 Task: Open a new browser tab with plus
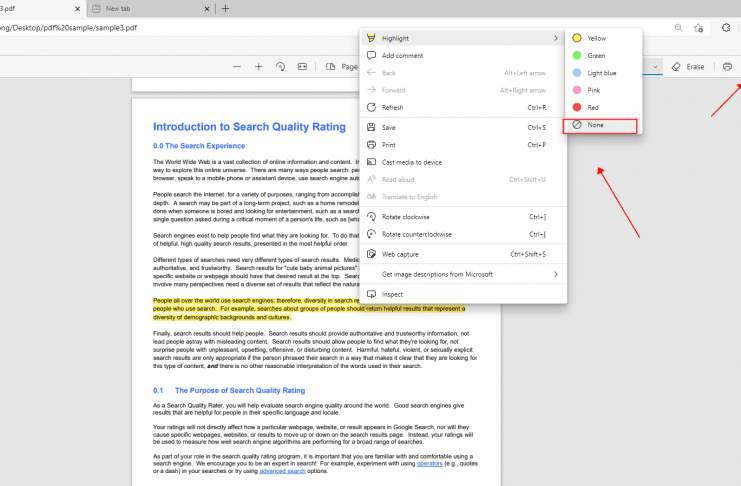click(x=225, y=9)
